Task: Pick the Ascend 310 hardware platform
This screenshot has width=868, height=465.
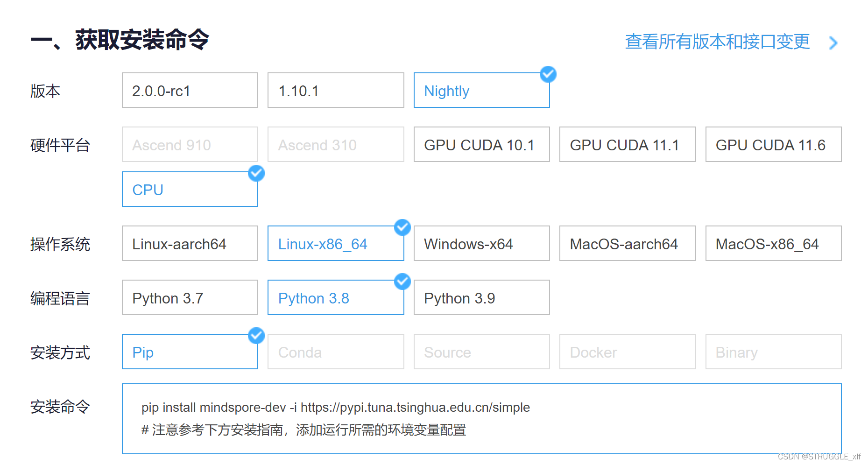Action: coord(336,144)
